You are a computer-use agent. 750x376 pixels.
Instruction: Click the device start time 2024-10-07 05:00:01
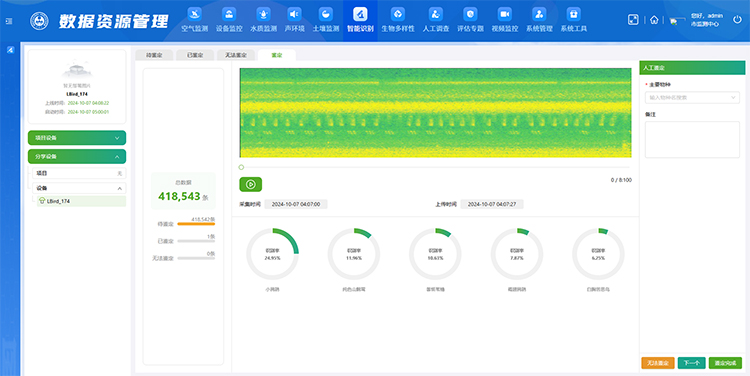coord(88,112)
